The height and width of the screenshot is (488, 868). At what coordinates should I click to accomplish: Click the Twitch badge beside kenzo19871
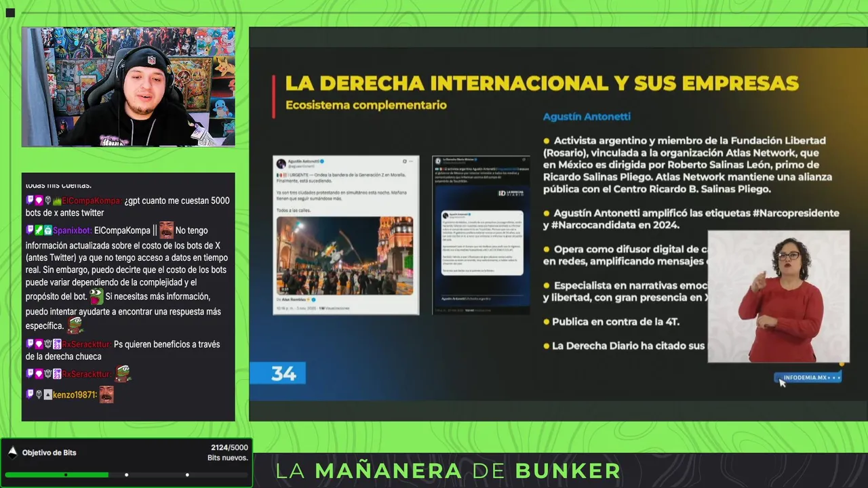click(x=30, y=394)
